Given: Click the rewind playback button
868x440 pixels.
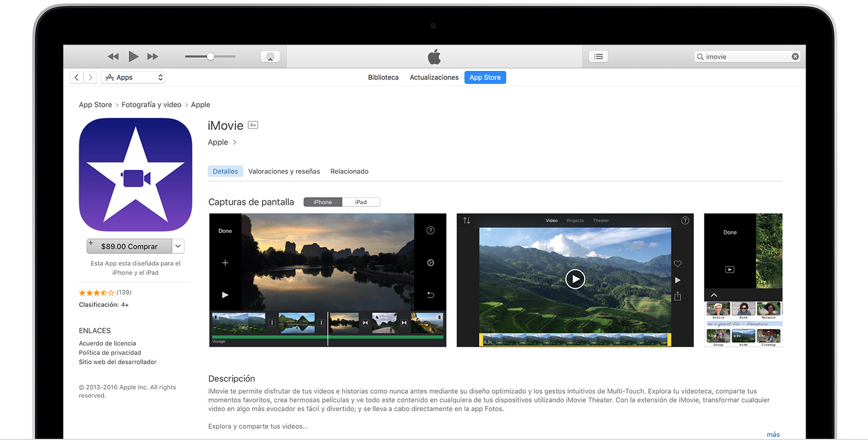Looking at the screenshot, I should coord(113,56).
